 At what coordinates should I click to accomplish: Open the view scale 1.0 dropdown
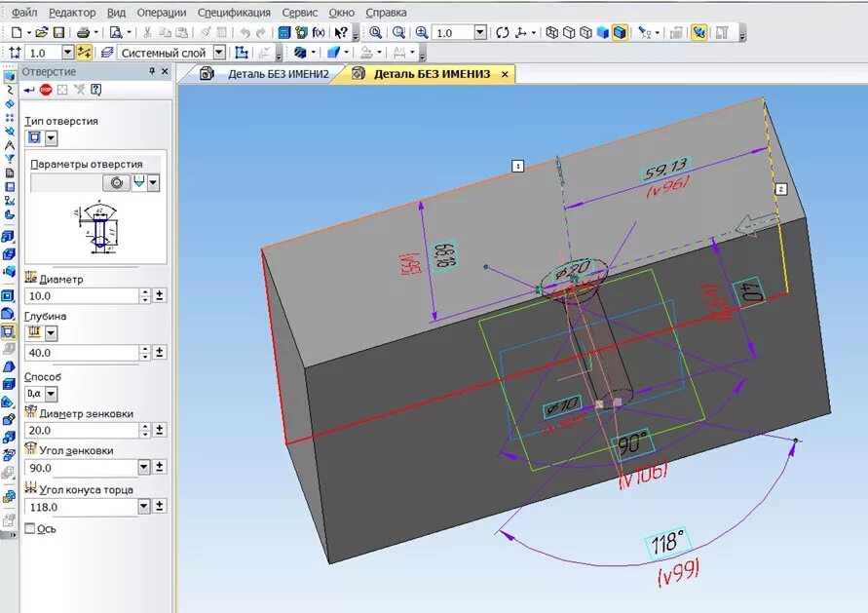(480, 33)
